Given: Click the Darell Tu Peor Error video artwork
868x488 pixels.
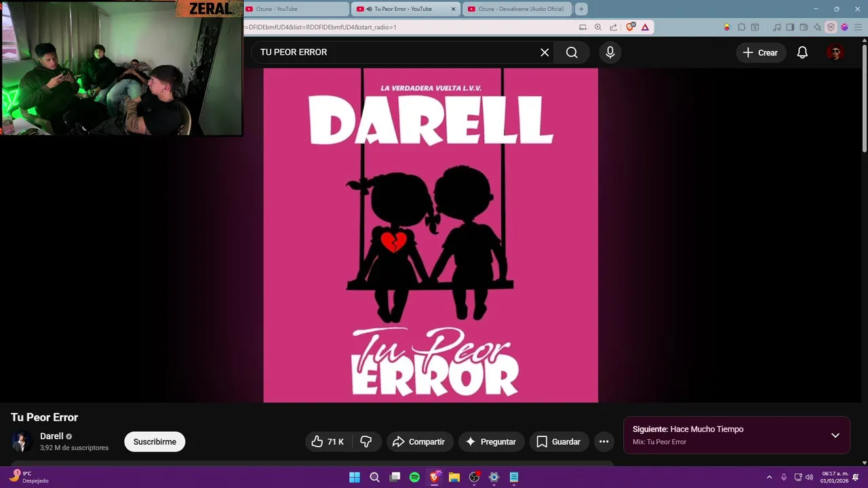Looking at the screenshot, I should [431, 235].
